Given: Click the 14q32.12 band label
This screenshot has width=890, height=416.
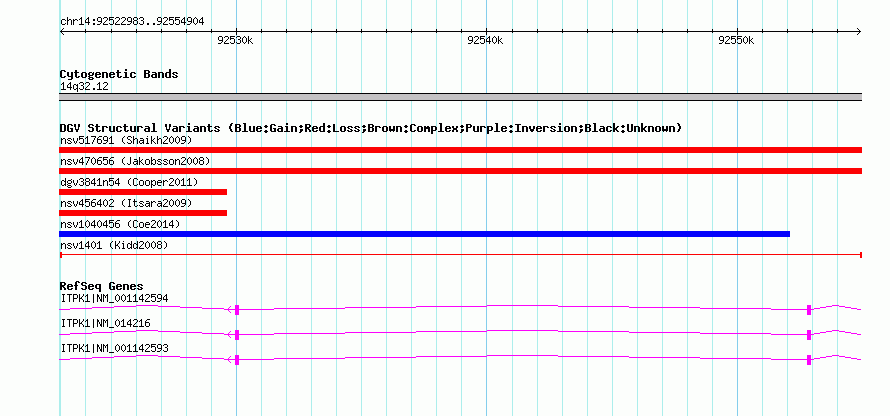Looking at the screenshot, I should (84, 87).
